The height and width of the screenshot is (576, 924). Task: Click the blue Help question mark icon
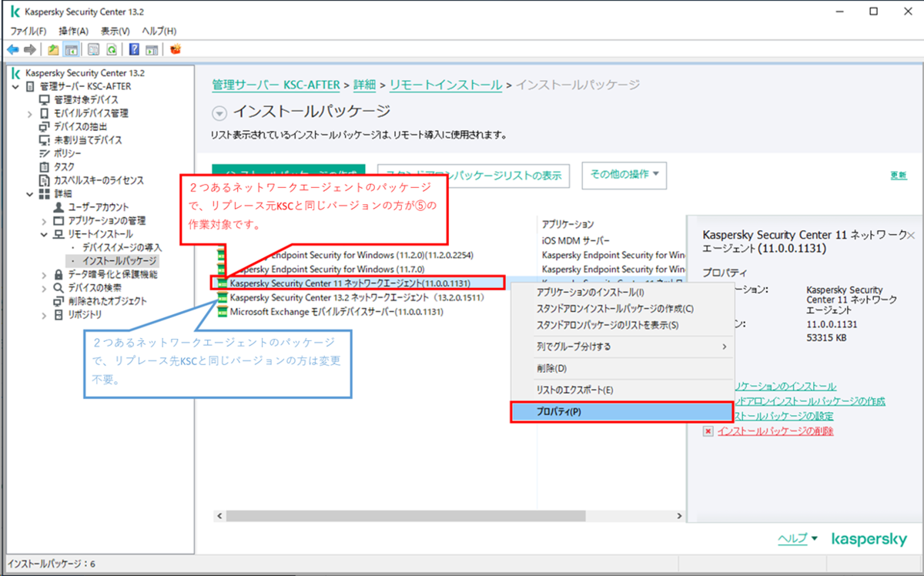click(x=134, y=49)
